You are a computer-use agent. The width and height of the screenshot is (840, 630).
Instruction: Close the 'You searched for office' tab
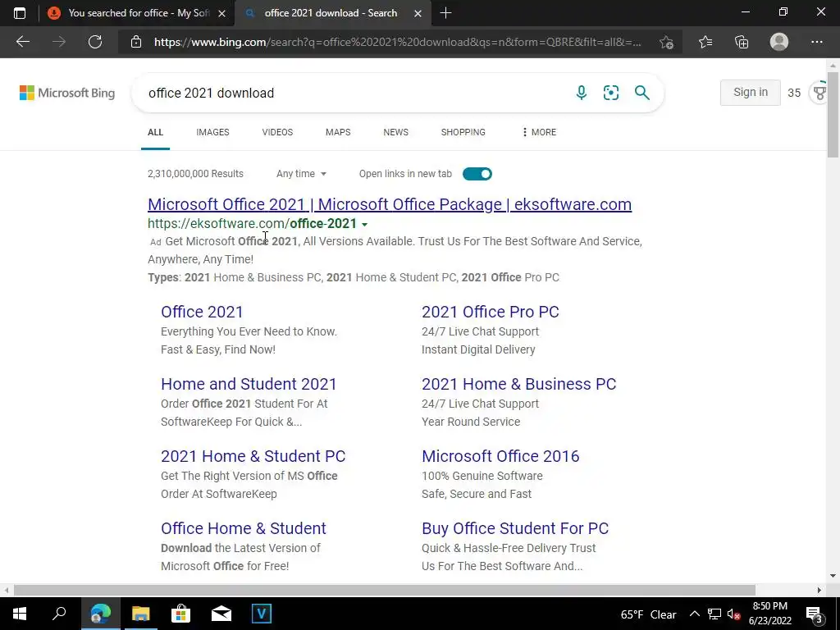pos(221,13)
